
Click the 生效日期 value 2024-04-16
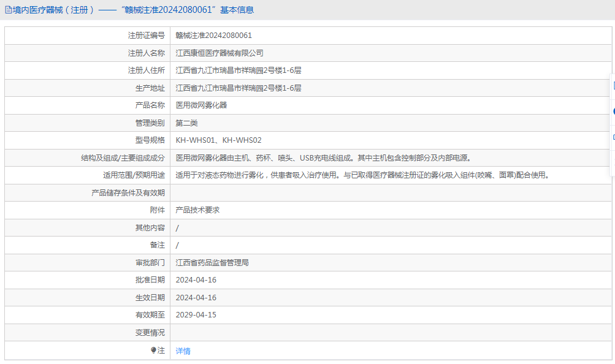tap(196, 297)
